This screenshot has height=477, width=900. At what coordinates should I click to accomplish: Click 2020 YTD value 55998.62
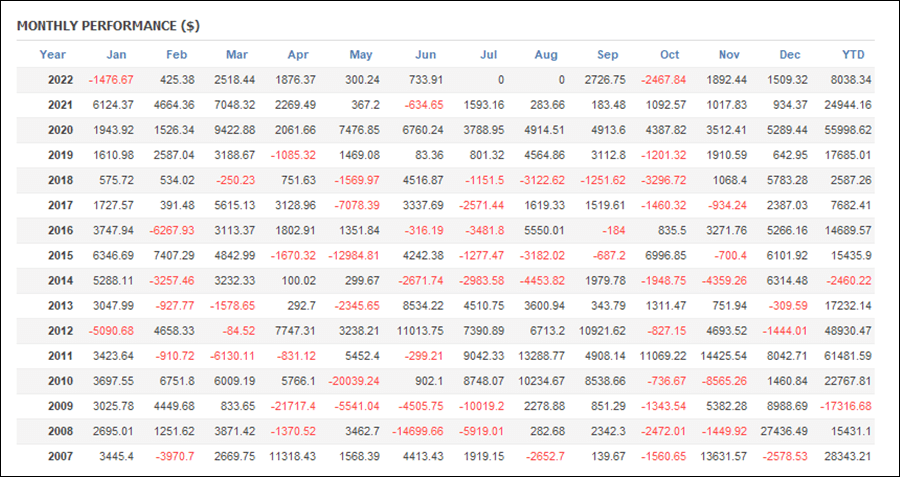click(x=847, y=130)
